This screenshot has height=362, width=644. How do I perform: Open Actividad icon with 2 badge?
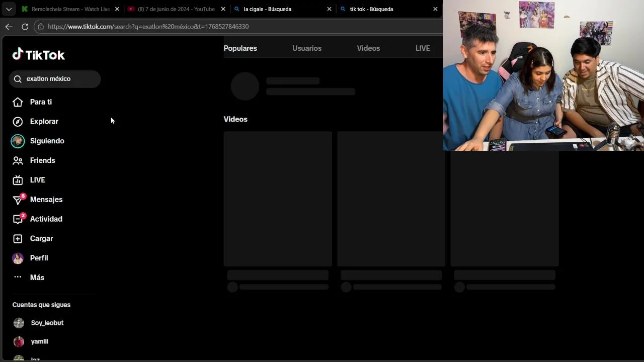click(x=18, y=219)
